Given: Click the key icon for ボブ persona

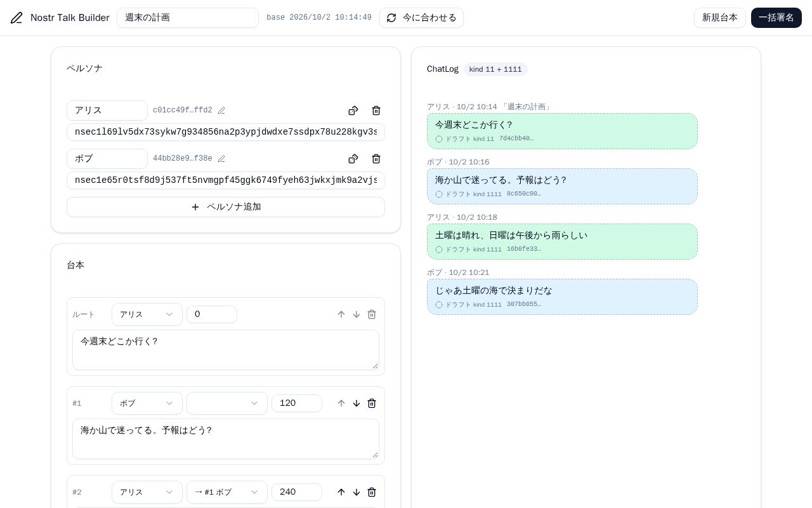Looking at the screenshot, I should click(353, 159).
